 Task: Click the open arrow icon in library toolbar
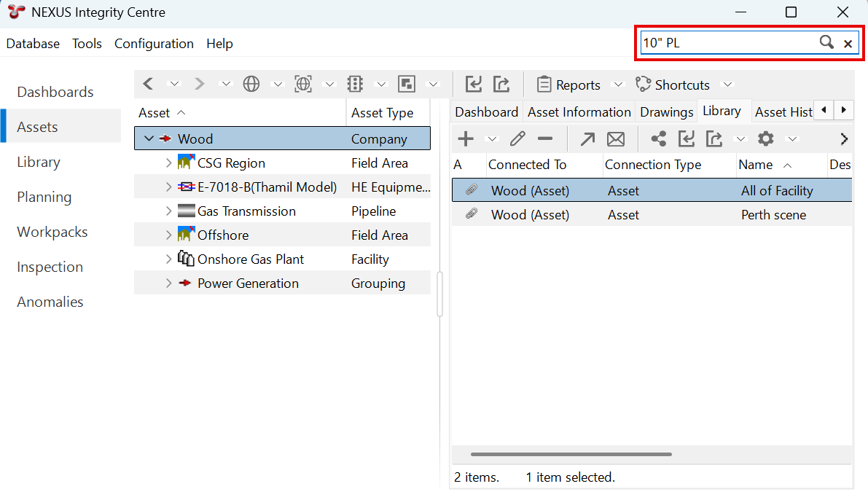point(587,139)
